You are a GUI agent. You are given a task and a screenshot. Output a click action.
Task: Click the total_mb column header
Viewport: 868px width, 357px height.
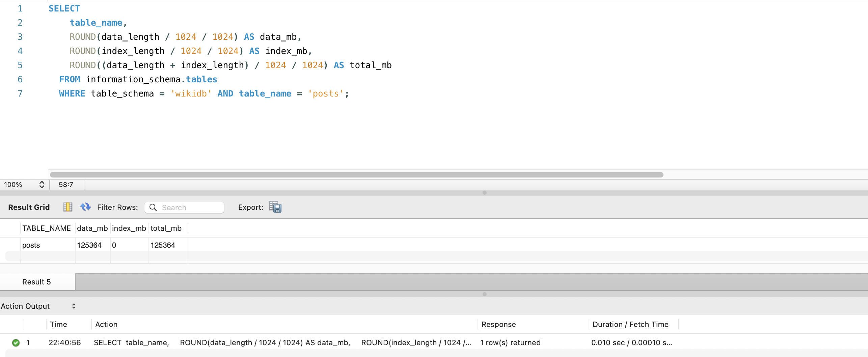[x=166, y=228]
